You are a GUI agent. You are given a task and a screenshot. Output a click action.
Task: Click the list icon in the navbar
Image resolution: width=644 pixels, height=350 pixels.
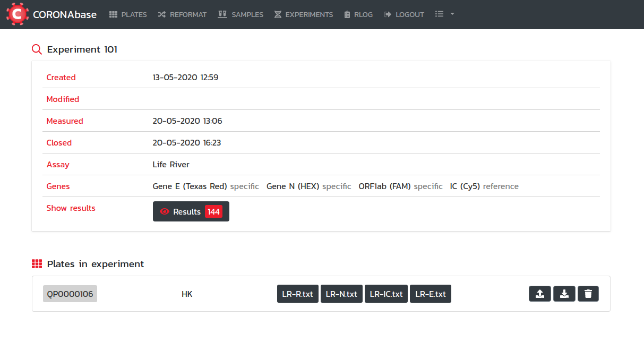[x=439, y=14]
